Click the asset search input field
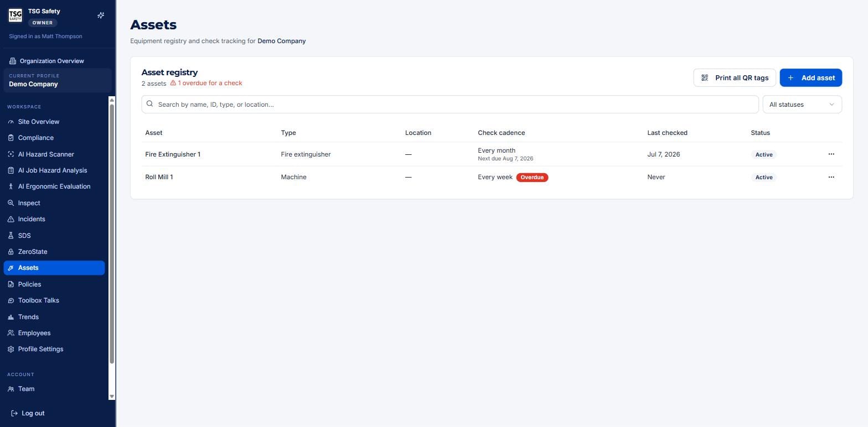The image size is (868, 427). (x=450, y=105)
